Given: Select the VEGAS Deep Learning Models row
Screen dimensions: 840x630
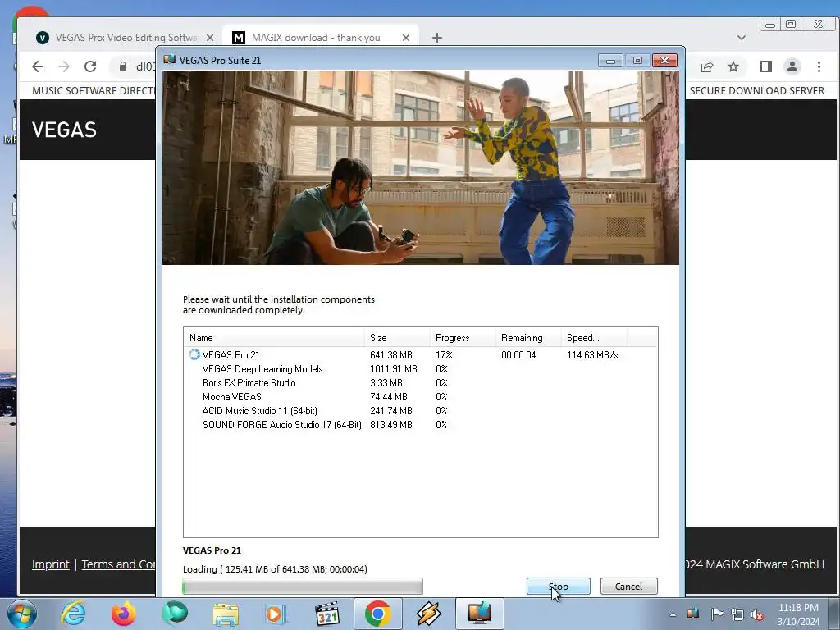Looking at the screenshot, I should (420, 368).
